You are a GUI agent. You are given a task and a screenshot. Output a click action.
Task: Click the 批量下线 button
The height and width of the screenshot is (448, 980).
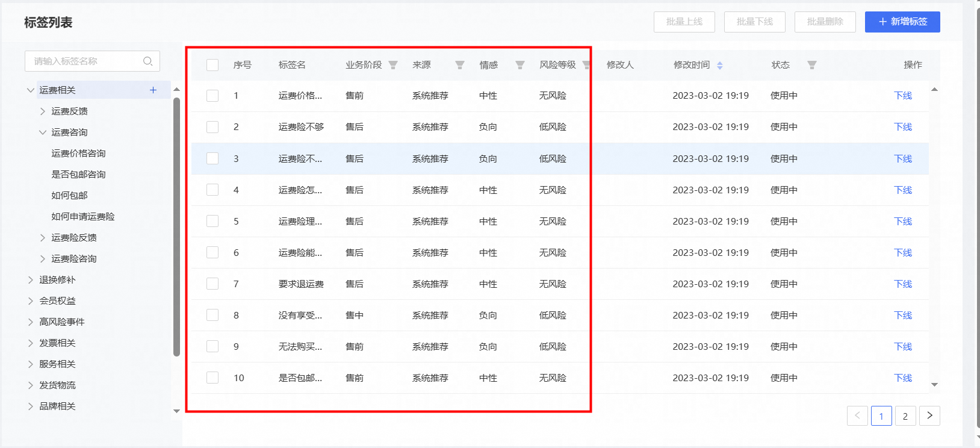click(755, 22)
